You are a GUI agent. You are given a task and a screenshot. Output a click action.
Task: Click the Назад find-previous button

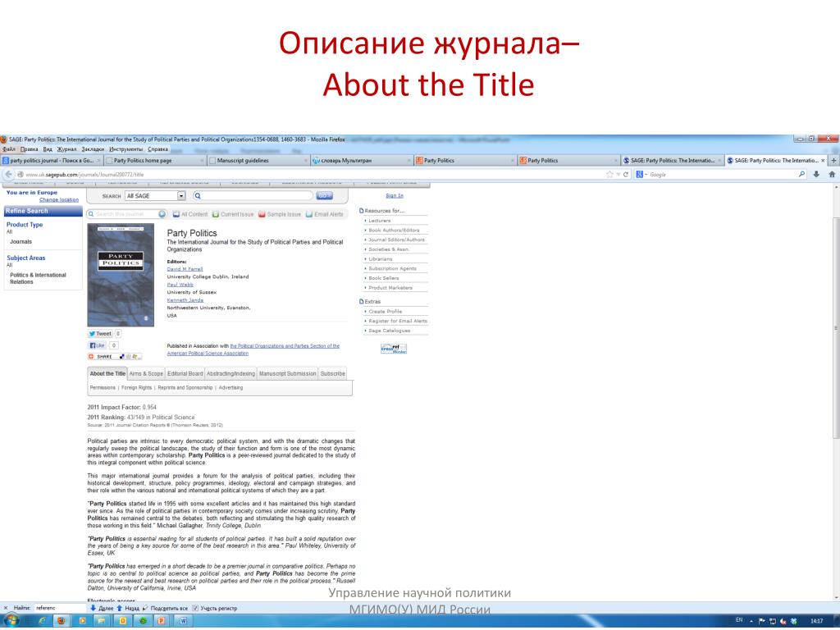tap(127, 609)
